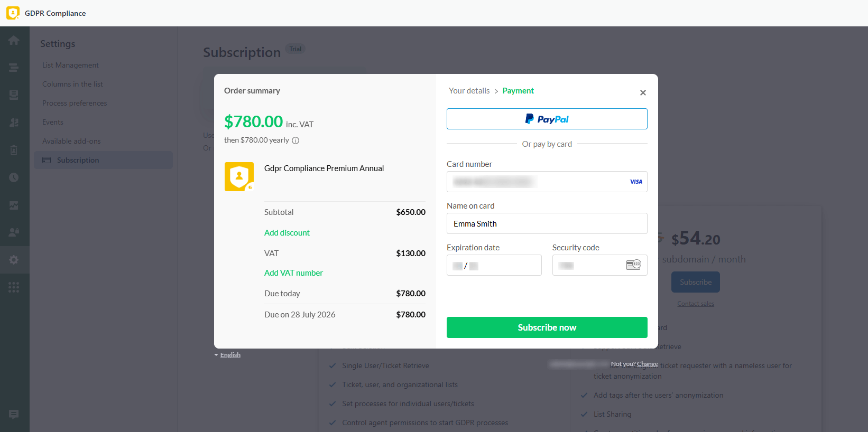
Task: Focus the Card number field
Action: point(547,182)
